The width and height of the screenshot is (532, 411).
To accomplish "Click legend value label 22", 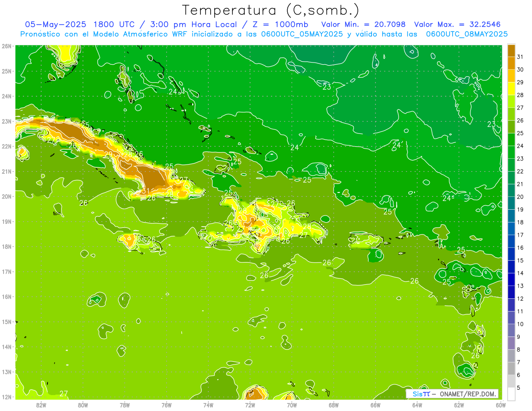I will pyautogui.click(x=520, y=171).
